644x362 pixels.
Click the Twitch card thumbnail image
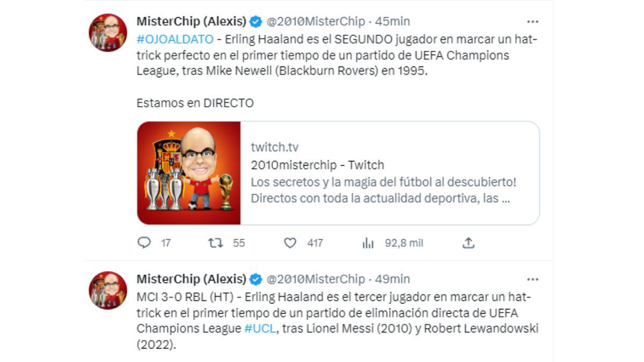[x=190, y=173]
